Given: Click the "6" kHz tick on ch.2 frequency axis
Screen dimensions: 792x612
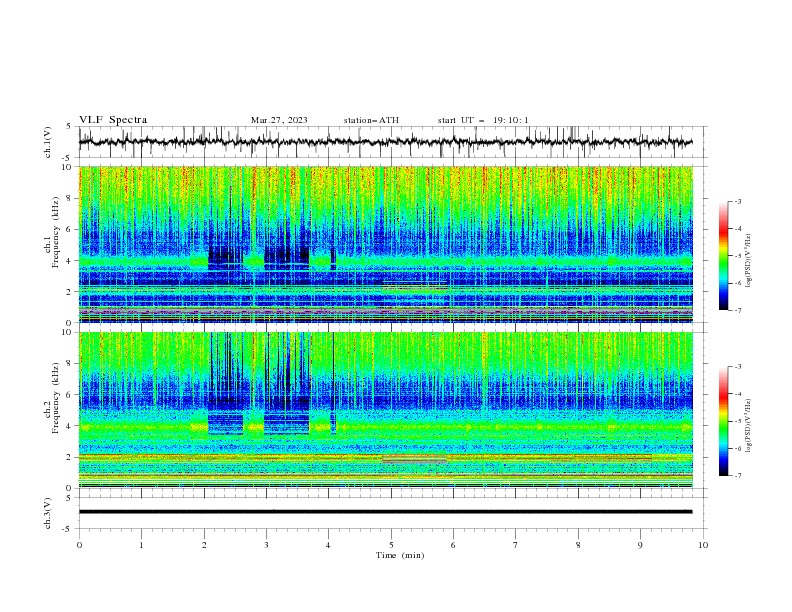Looking at the screenshot, I should [x=71, y=395].
